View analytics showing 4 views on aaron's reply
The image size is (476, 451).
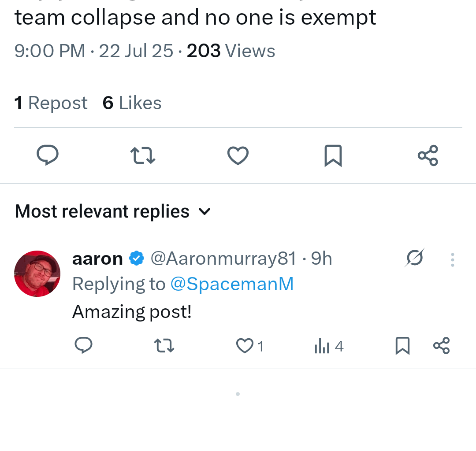328,346
